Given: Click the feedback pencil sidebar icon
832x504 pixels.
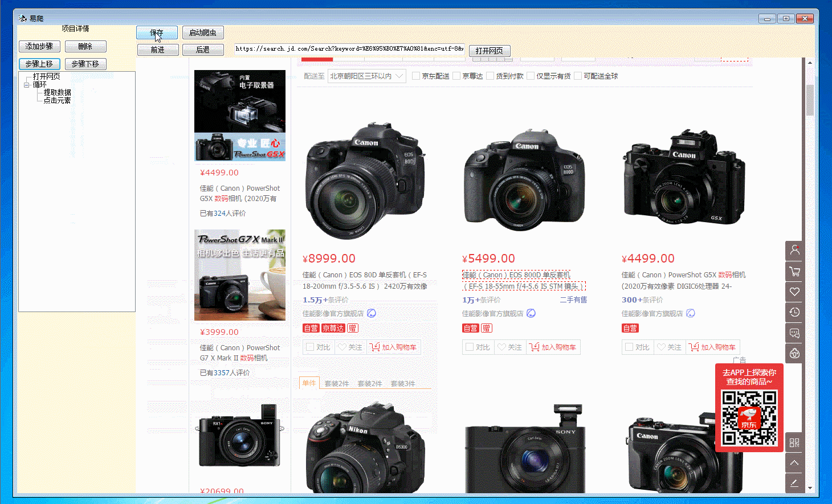Looking at the screenshot, I should [x=794, y=483].
